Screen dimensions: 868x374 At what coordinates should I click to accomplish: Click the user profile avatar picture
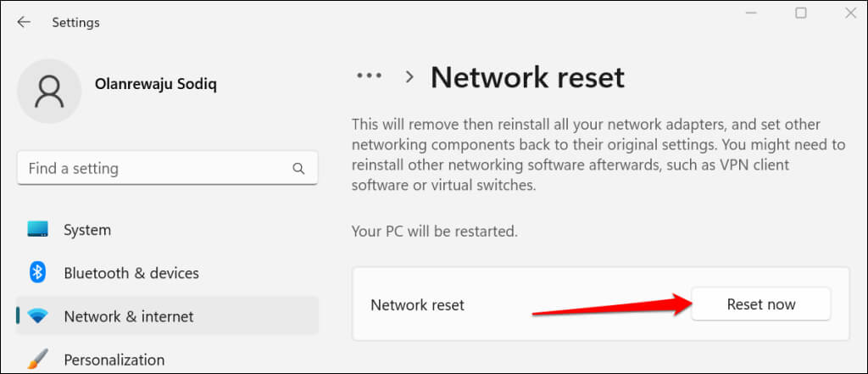pyautogui.click(x=49, y=91)
